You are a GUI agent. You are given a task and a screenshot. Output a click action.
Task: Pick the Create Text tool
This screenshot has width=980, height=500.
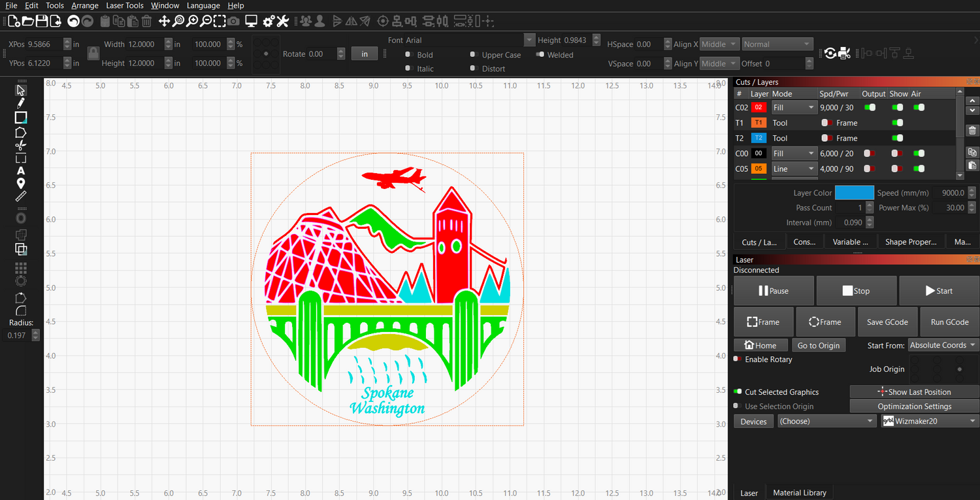click(x=21, y=171)
